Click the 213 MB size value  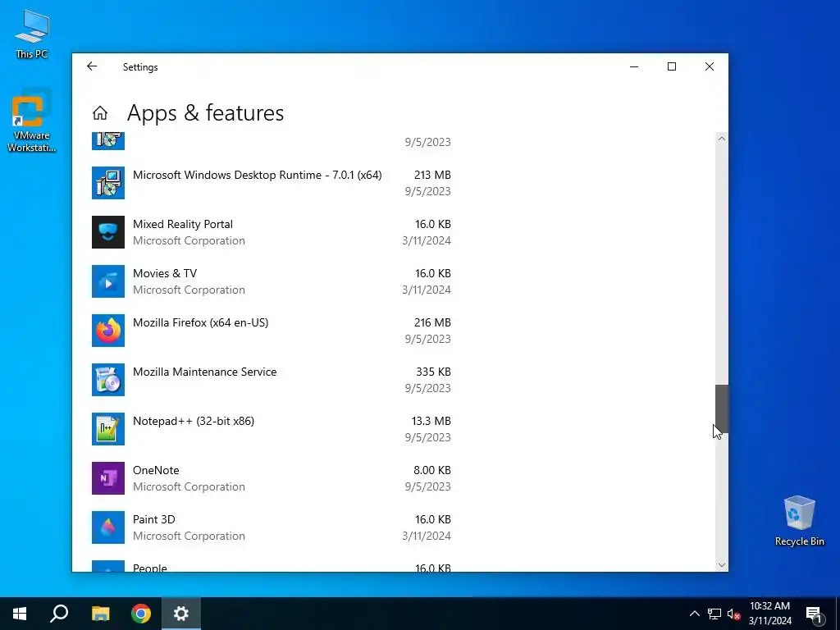(432, 175)
